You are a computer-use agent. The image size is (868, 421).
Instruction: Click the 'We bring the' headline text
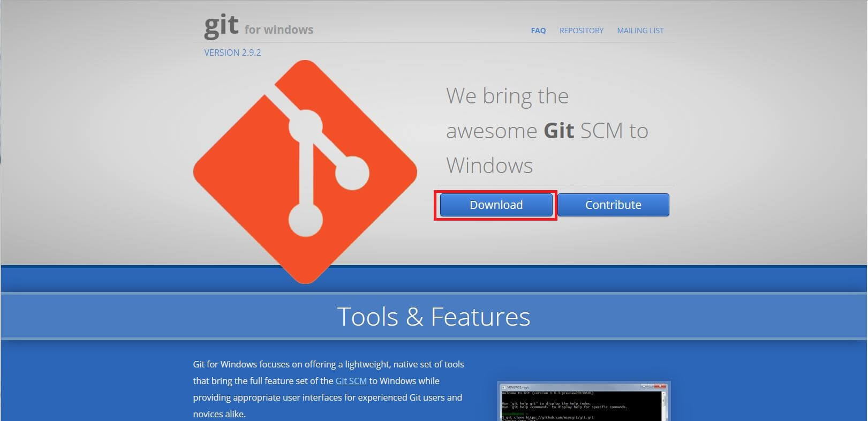[x=507, y=96]
